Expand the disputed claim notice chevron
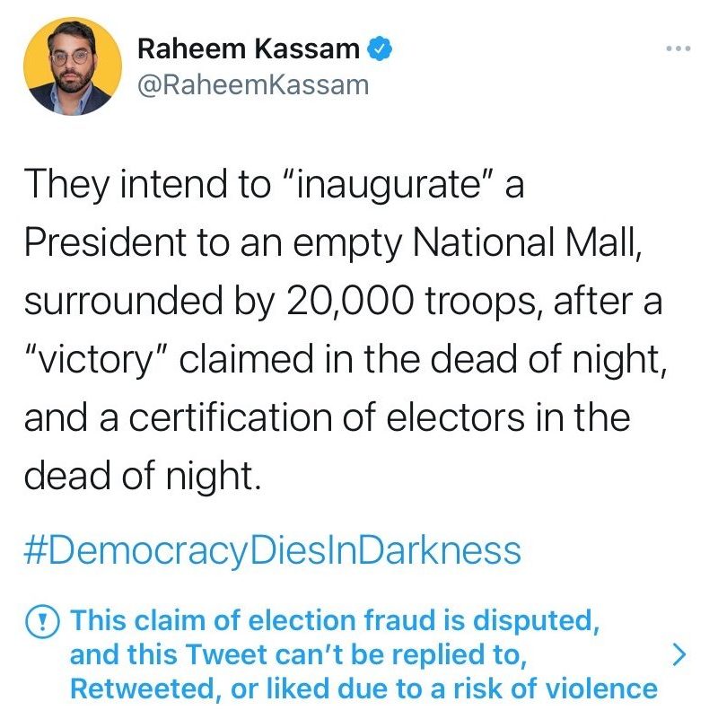 pyautogui.click(x=680, y=655)
